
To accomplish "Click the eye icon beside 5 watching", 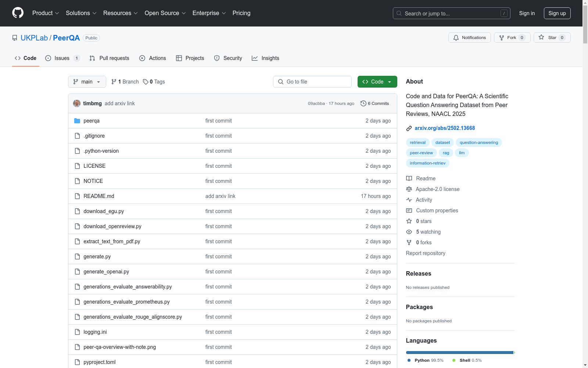I will 409,232.
